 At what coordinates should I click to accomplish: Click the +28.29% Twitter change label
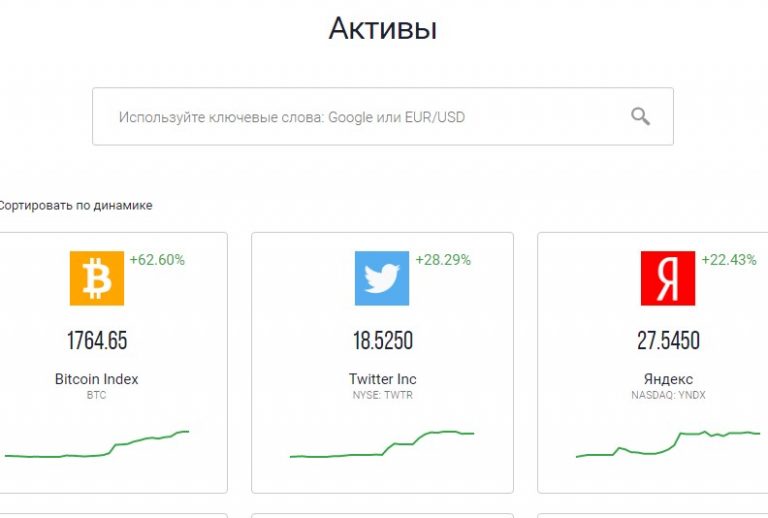(x=443, y=259)
